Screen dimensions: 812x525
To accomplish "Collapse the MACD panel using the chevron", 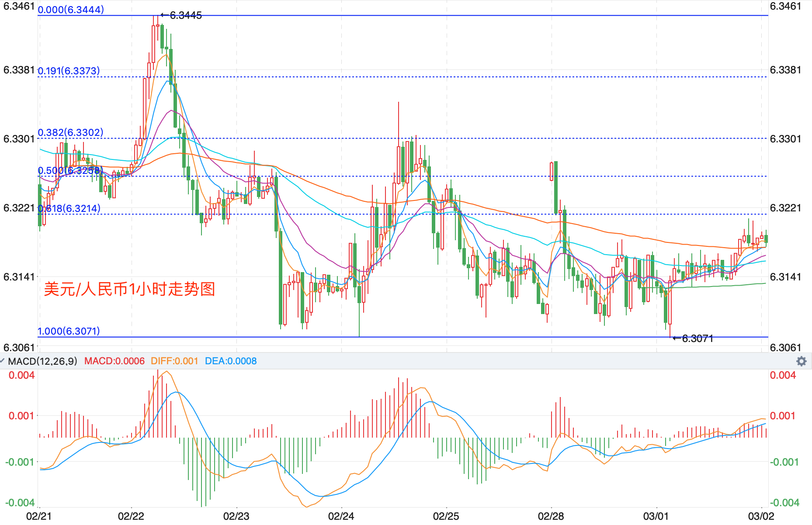I will tap(2, 361).
